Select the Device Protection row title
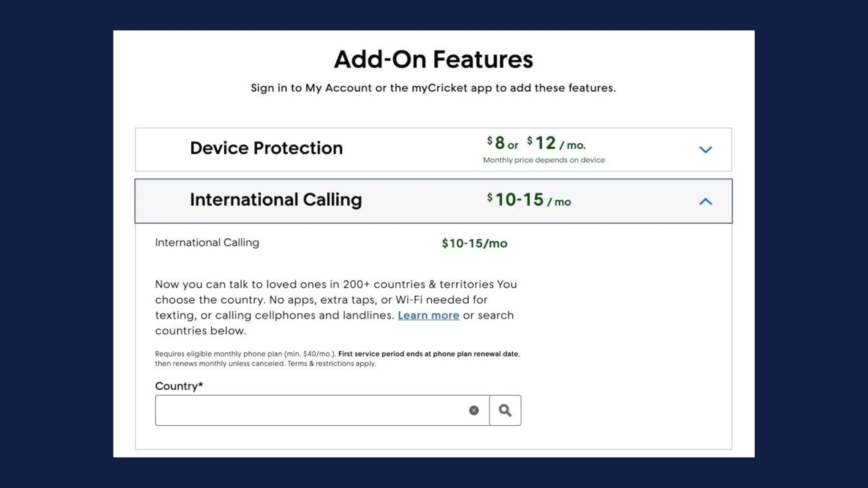 tap(267, 148)
